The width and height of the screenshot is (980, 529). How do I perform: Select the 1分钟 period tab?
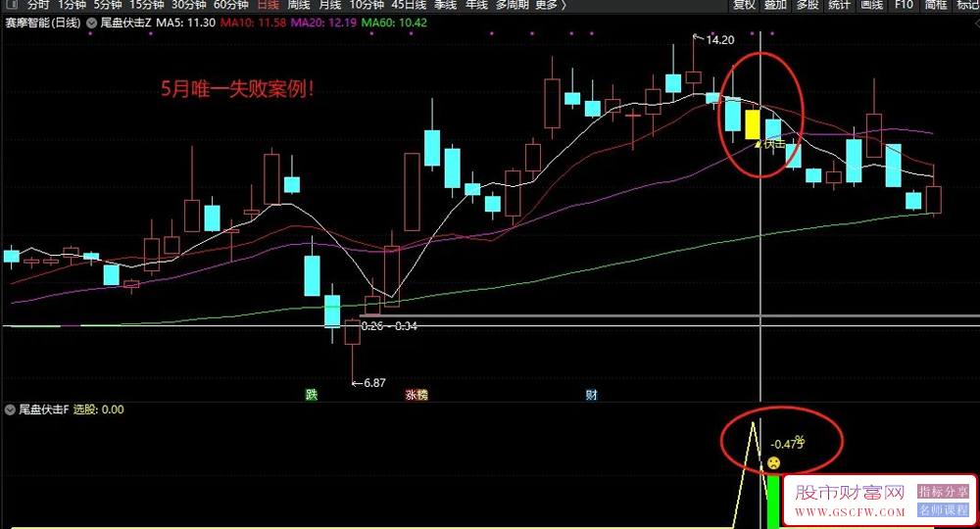coord(72,4)
